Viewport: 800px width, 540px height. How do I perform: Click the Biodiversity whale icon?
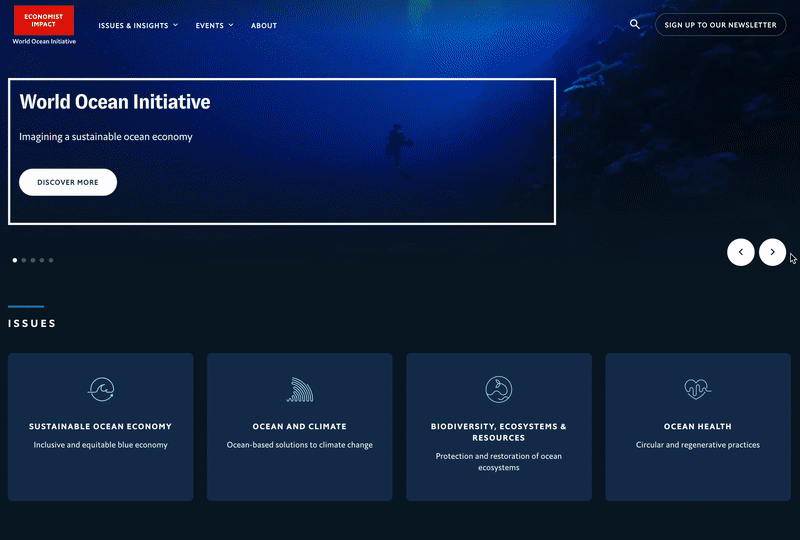pyautogui.click(x=498, y=389)
